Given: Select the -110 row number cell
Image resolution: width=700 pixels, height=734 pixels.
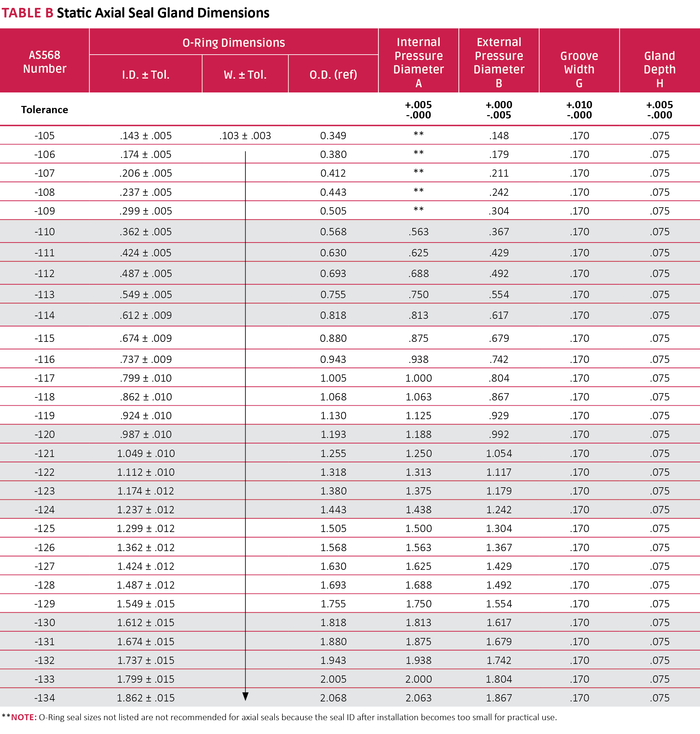Looking at the screenshot, I should [44, 232].
